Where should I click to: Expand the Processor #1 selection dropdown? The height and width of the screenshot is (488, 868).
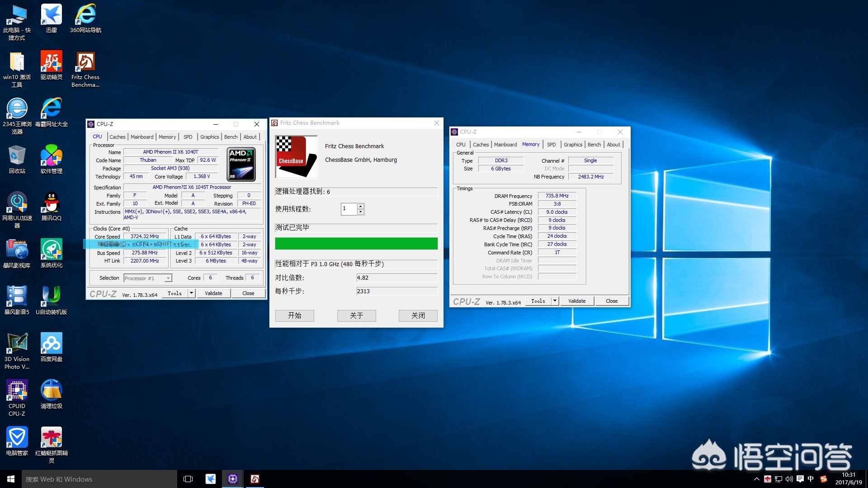pos(168,278)
